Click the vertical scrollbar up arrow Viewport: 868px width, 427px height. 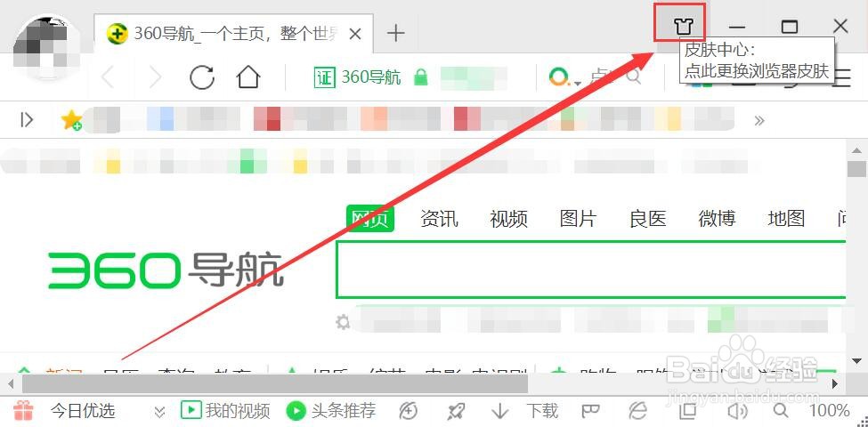[856, 149]
